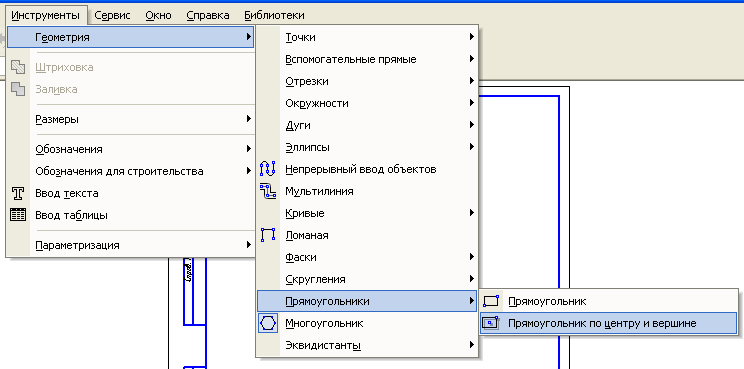Viewport: 744px width, 369px height.
Task: Click the Заливка fill icon
Action: coord(18,89)
